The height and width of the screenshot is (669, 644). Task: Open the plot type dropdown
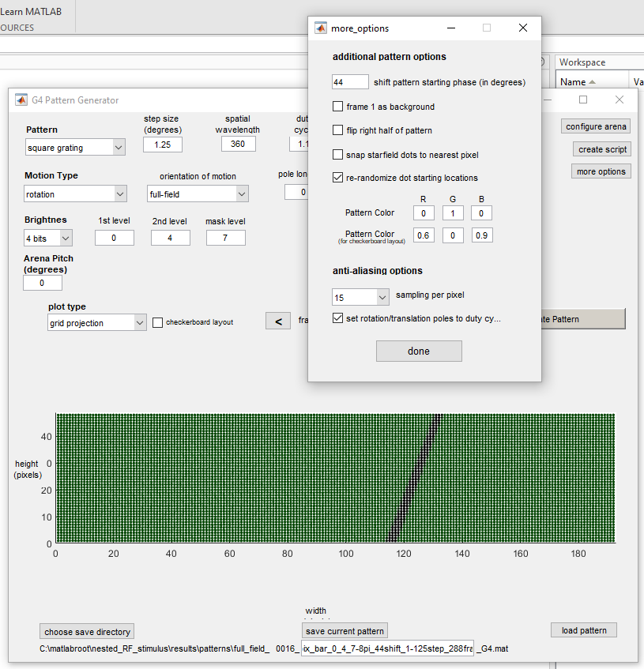pyautogui.click(x=96, y=322)
